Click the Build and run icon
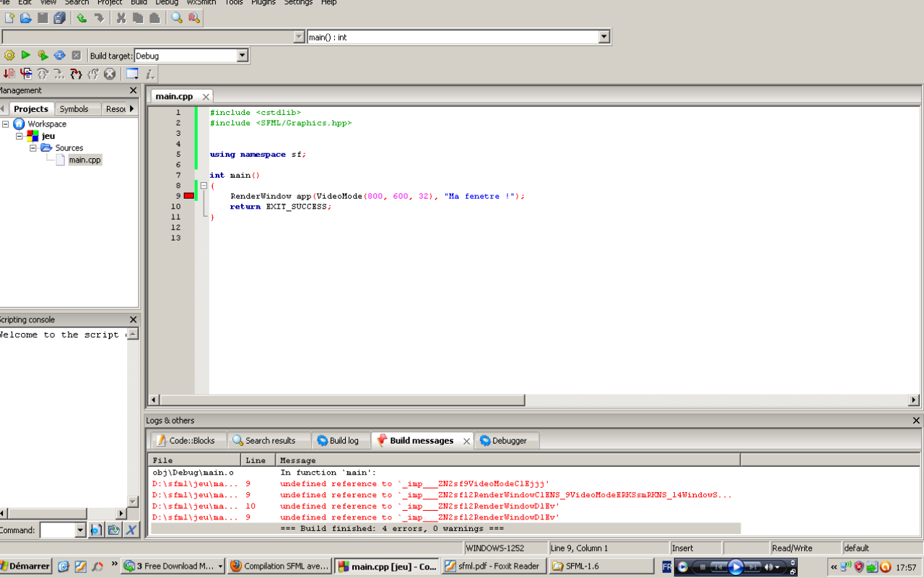 pos(43,55)
